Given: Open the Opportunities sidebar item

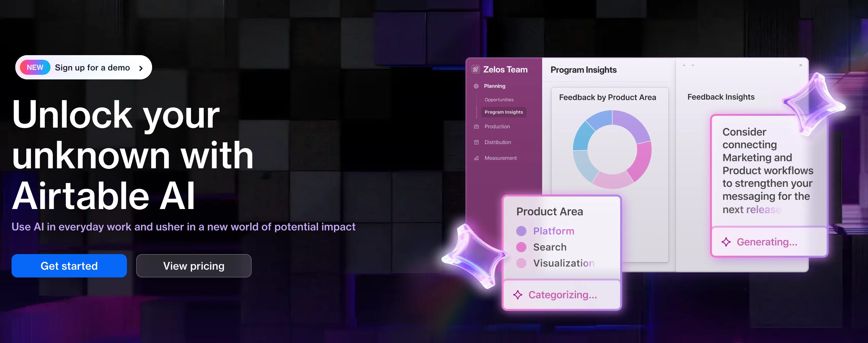Looking at the screenshot, I should coord(499,100).
